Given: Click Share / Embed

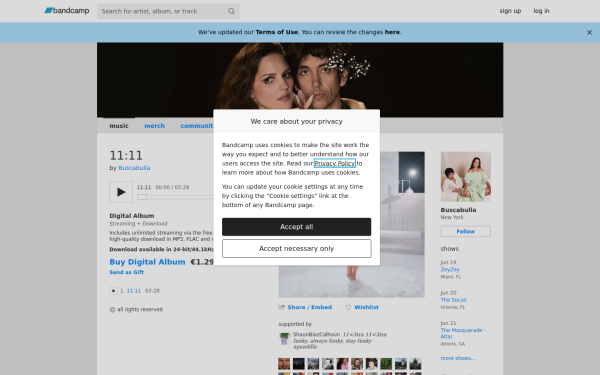Looking at the screenshot, I should [310, 307].
